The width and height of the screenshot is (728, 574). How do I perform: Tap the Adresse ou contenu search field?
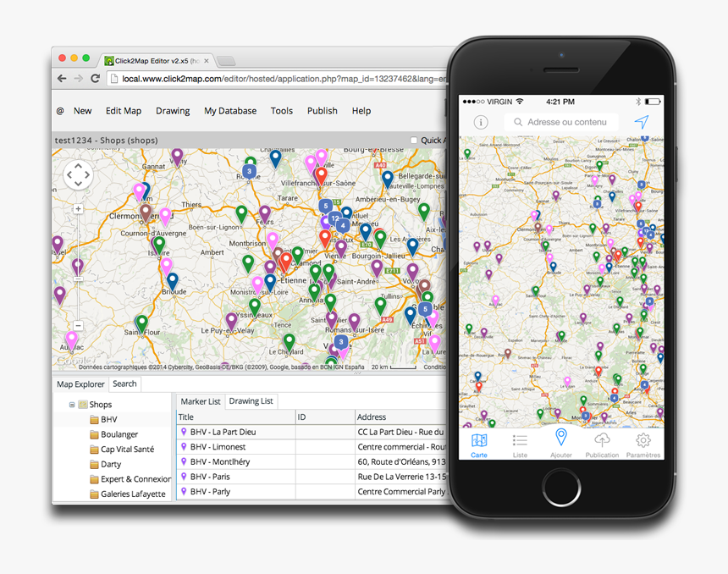click(561, 122)
